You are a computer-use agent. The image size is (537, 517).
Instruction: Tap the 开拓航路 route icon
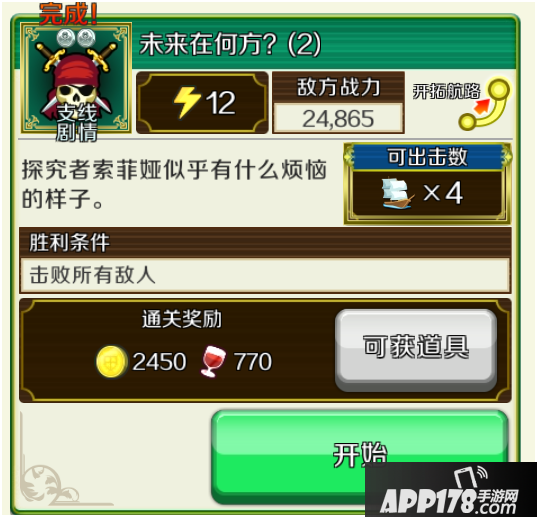[x=462, y=103]
